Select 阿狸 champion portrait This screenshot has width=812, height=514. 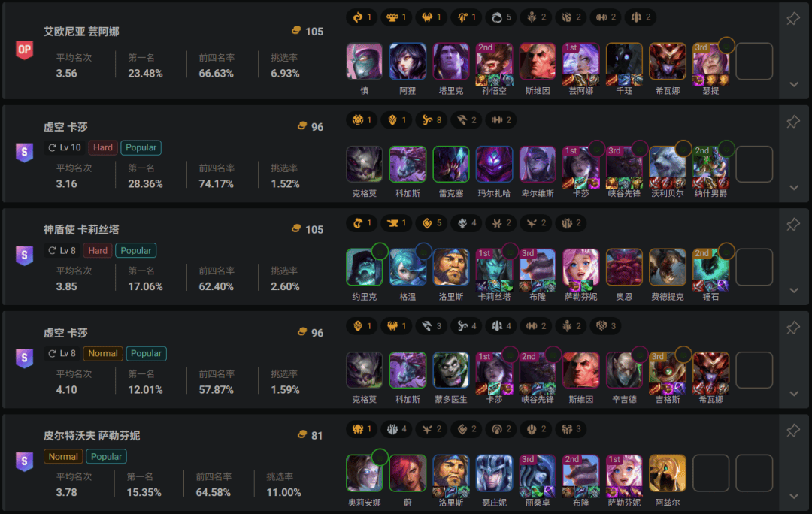[408, 61]
